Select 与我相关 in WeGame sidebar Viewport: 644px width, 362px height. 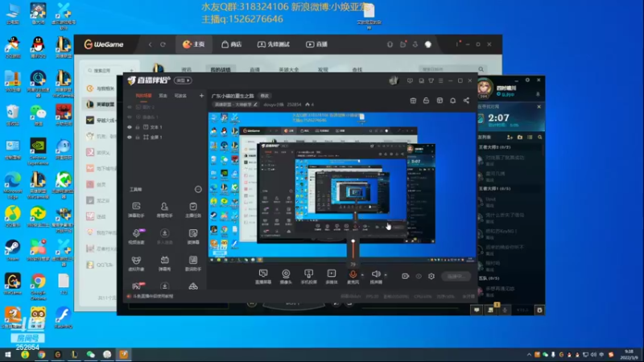101,88
